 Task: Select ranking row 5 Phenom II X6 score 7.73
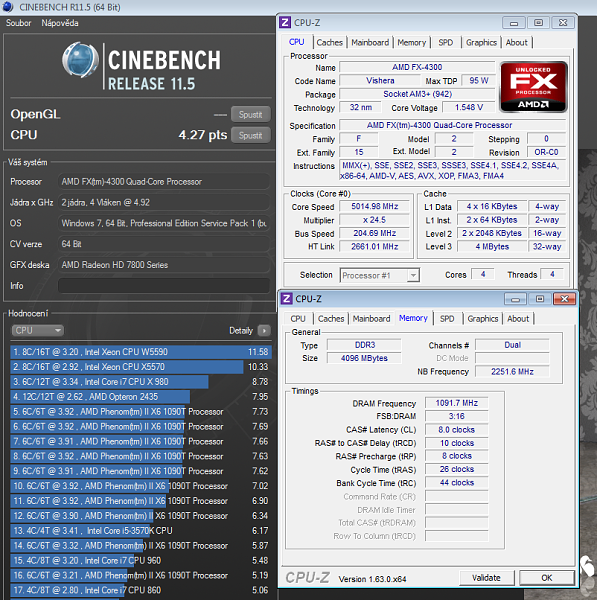tap(141, 412)
